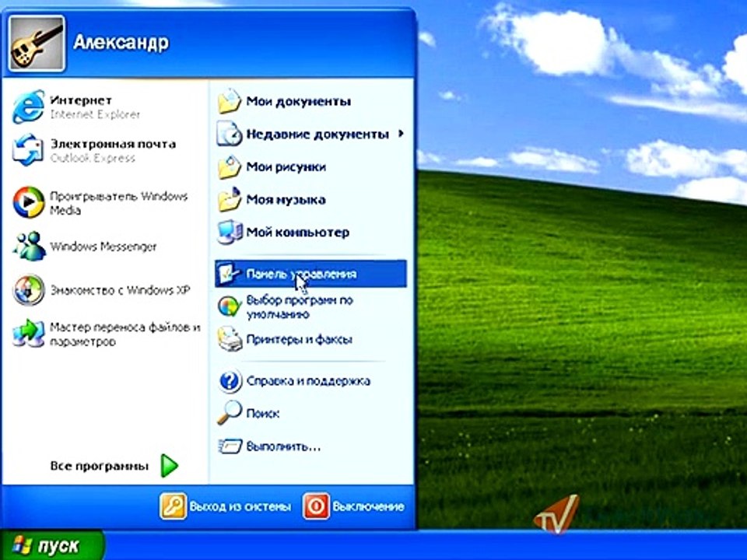Screen dimensions: 747x560
Task: Click the Internet Explorer subtitle text
Action: [x=95, y=115]
